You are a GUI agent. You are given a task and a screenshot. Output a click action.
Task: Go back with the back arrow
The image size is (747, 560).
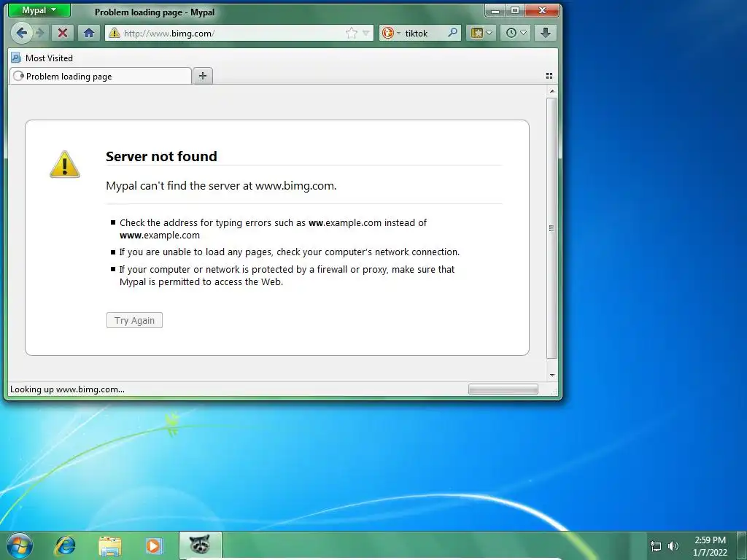tap(21, 33)
